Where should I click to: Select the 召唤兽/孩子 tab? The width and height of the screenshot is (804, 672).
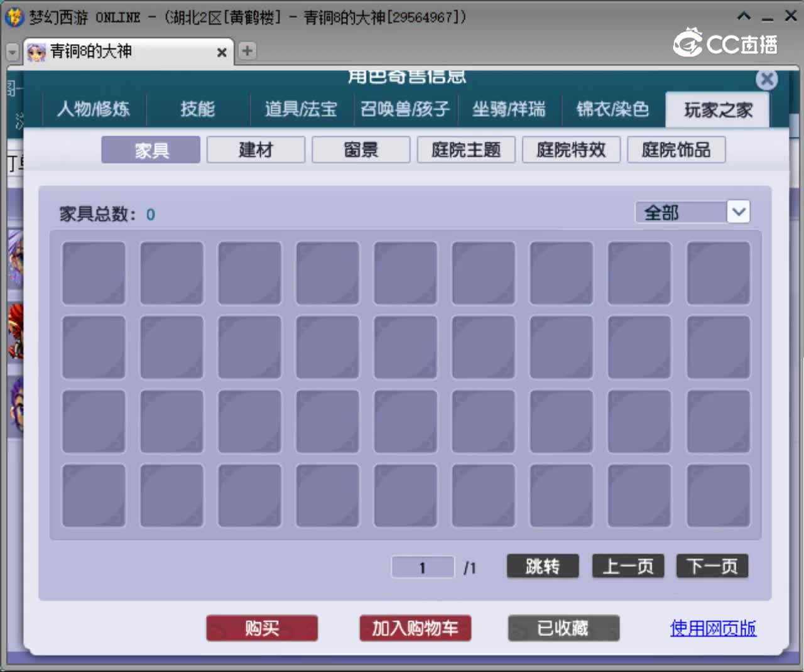[405, 109]
